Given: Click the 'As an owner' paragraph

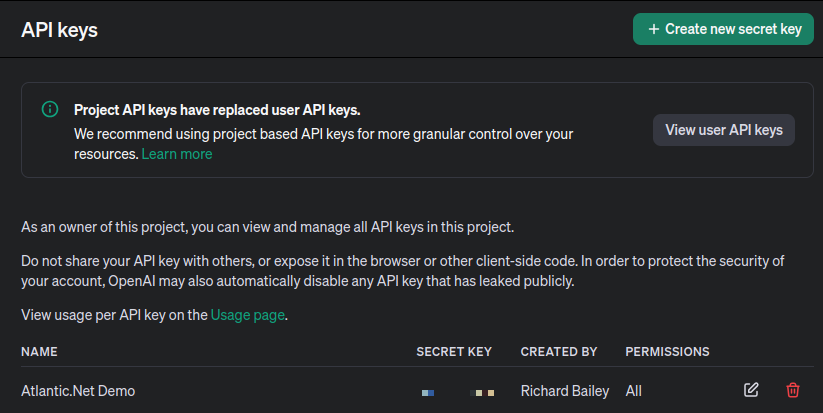Looking at the screenshot, I should point(267,227).
